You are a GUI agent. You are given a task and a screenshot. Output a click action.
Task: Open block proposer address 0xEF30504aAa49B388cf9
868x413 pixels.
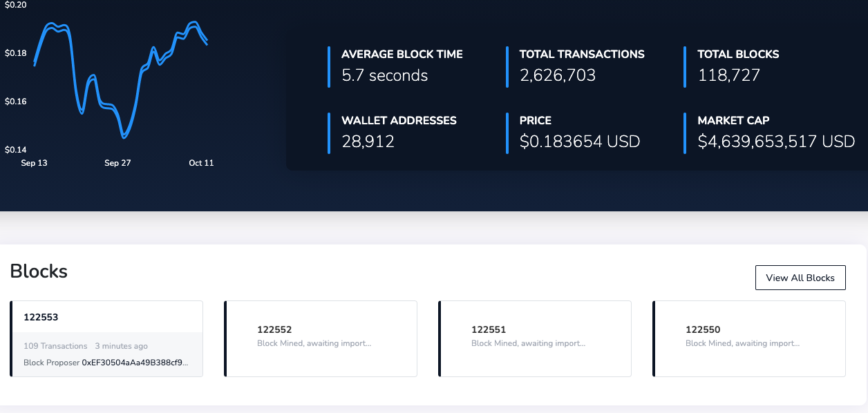135,363
